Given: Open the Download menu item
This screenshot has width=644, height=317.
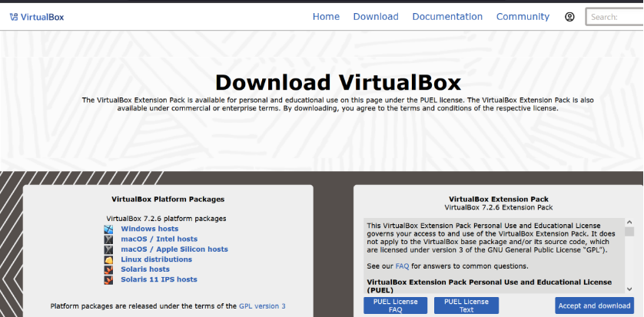Looking at the screenshot, I should pos(376,17).
